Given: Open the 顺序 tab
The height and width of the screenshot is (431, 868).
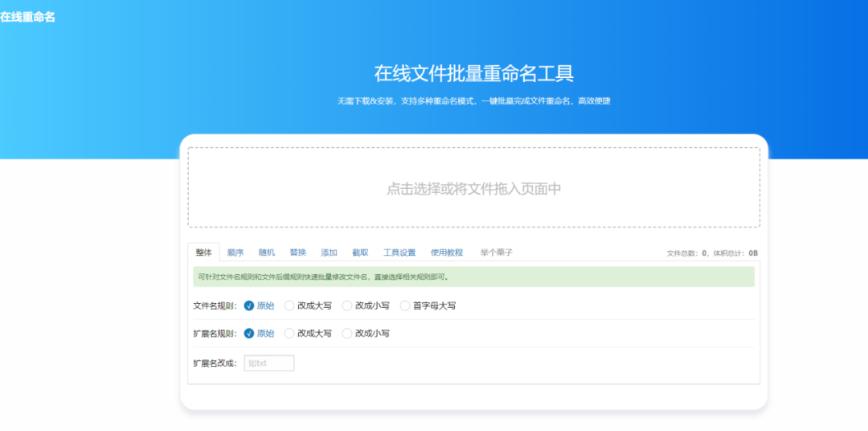Looking at the screenshot, I should click(x=235, y=252).
